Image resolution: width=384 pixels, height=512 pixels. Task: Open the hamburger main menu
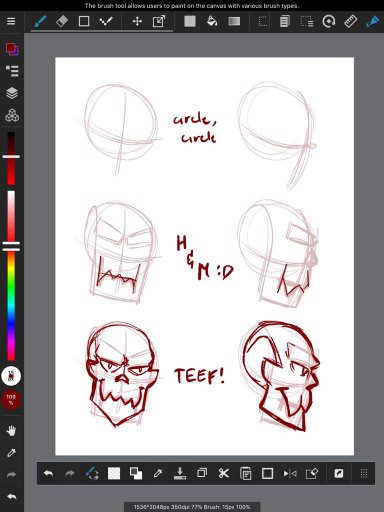11,21
